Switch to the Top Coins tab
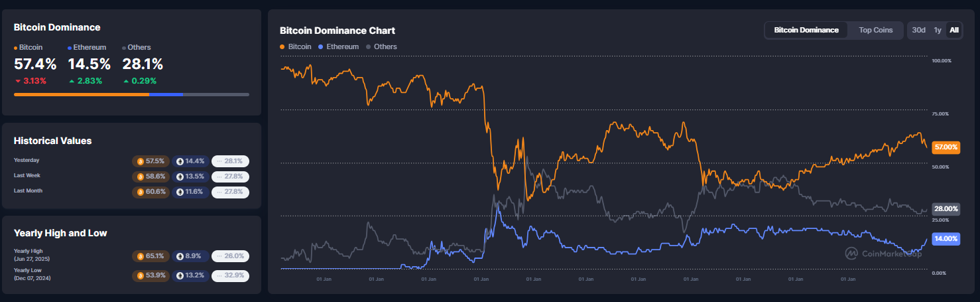The width and height of the screenshot is (980, 302). tap(876, 30)
